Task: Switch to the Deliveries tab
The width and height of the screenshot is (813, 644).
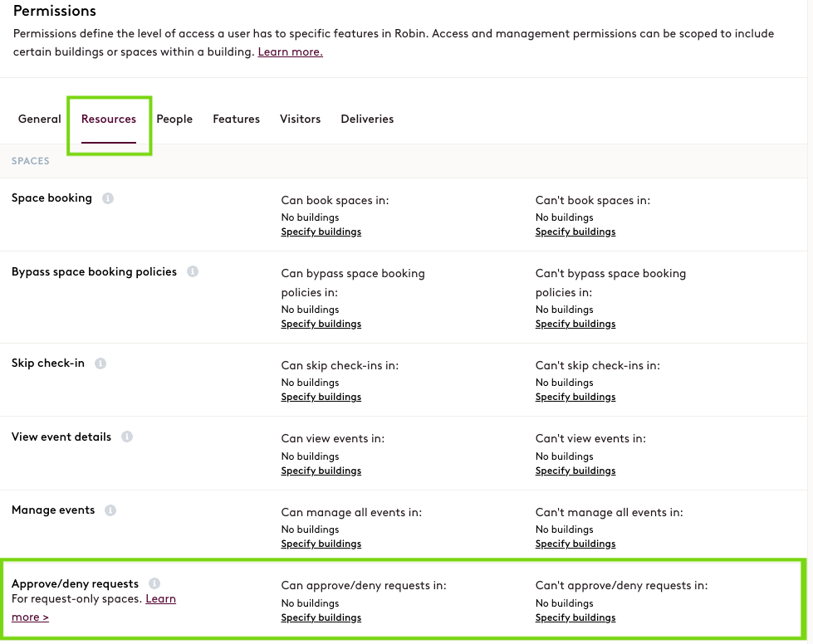Action: (367, 120)
